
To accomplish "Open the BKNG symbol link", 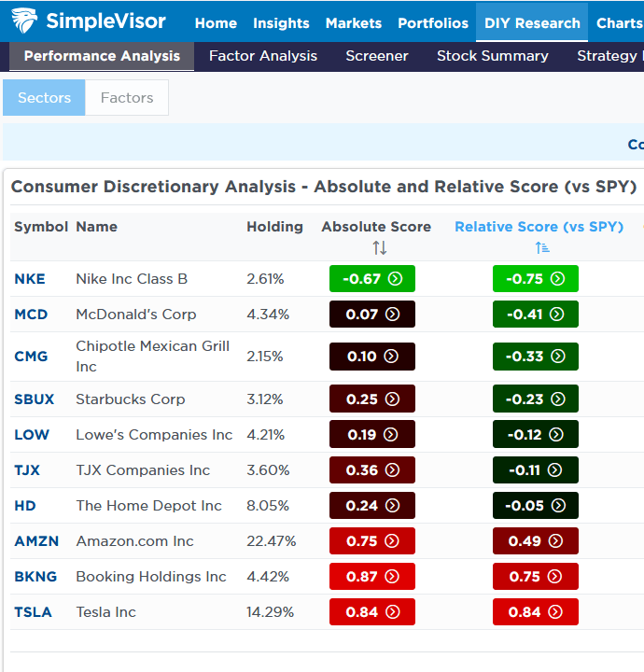I will 35,577.
